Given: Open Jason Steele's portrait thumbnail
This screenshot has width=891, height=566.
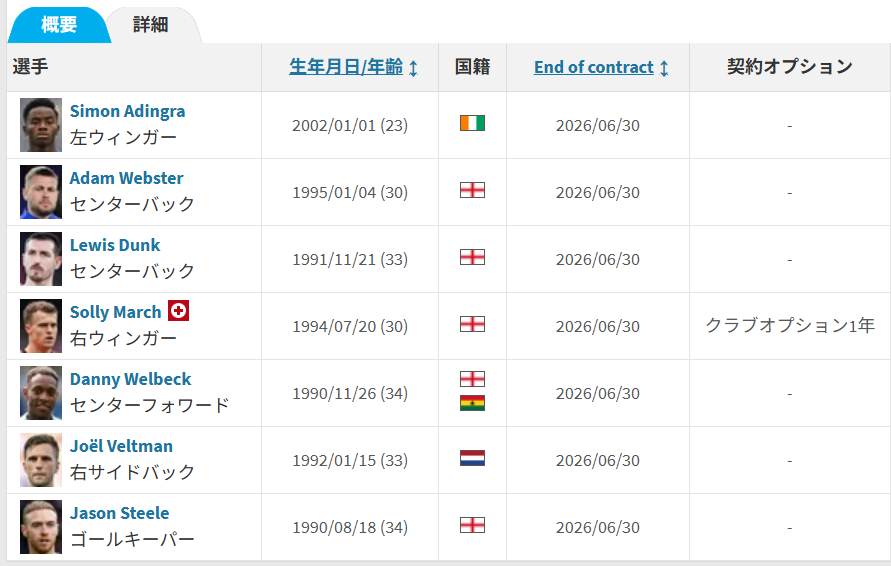Looking at the screenshot, I should pos(41,527).
